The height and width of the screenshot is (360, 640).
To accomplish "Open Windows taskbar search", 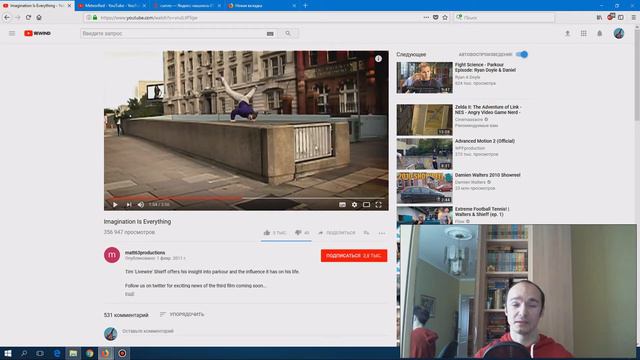I will tap(24, 353).
